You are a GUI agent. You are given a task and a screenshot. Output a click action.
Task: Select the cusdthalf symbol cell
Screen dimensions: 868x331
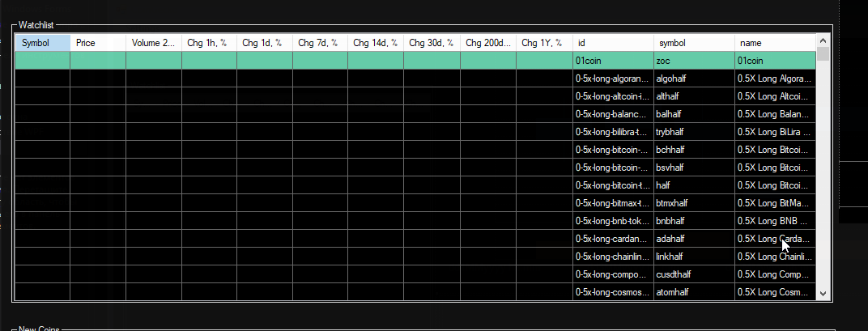694,274
